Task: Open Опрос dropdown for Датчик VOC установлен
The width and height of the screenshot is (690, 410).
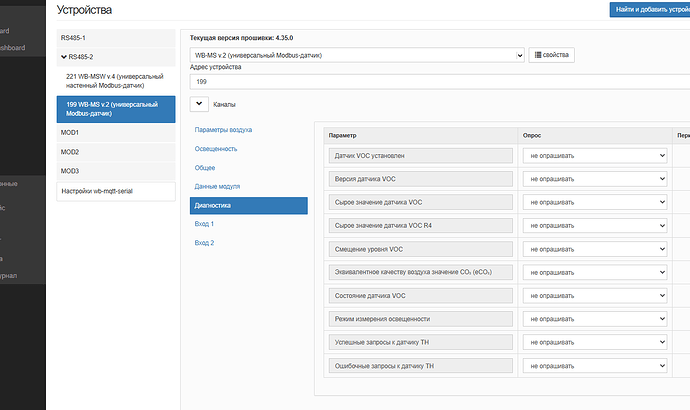Action: (597, 156)
